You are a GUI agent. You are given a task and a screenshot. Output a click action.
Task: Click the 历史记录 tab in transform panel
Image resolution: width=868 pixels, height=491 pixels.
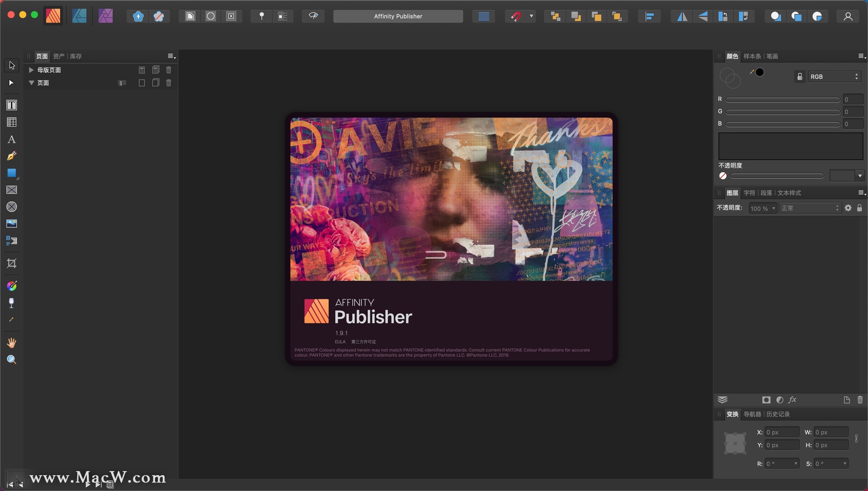tap(778, 414)
